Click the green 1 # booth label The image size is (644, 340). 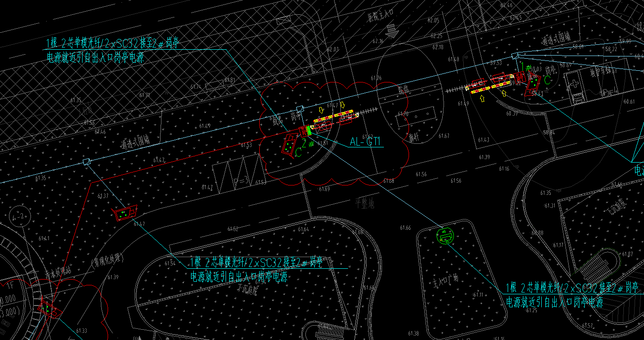526,68
